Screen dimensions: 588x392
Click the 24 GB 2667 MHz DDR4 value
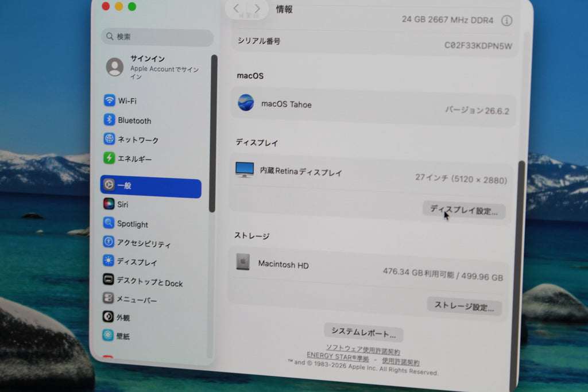click(x=448, y=20)
